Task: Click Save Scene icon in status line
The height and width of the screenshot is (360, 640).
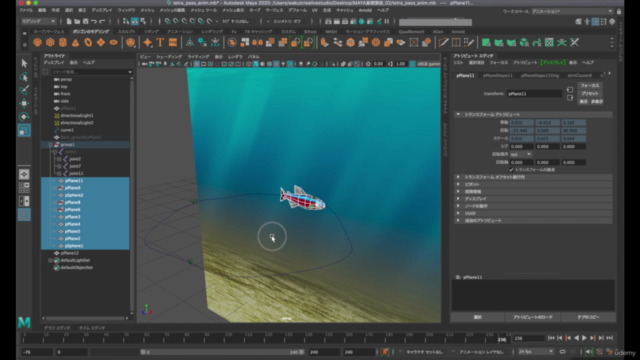Action: tap(86, 21)
